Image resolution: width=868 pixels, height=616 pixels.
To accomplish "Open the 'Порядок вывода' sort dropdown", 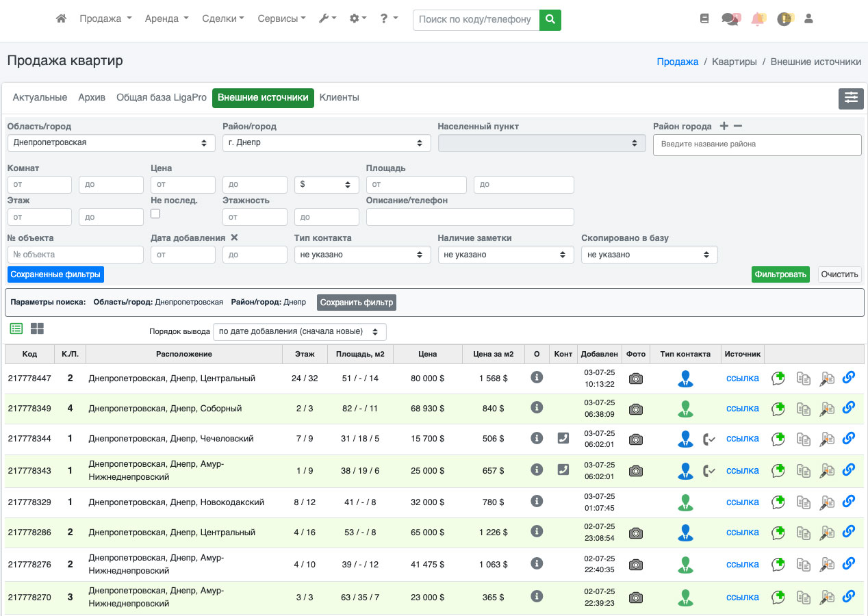I will (x=299, y=332).
